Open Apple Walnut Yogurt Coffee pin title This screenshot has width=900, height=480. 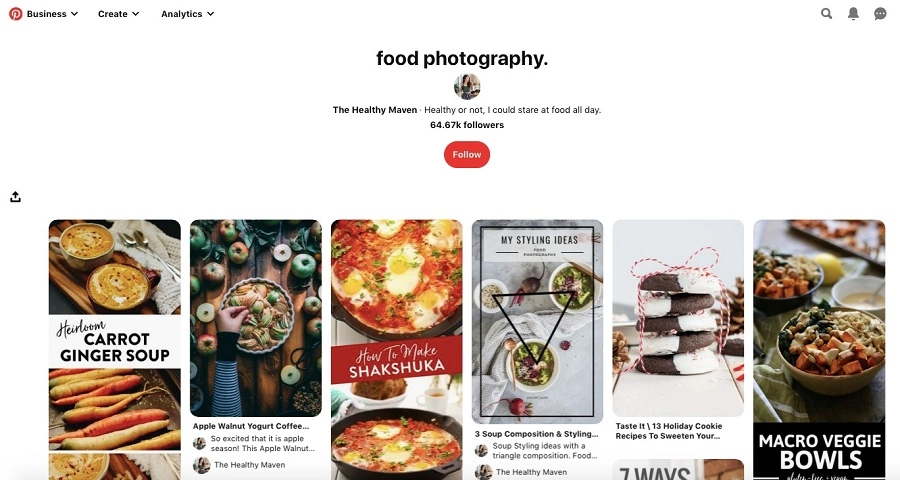[251, 426]
